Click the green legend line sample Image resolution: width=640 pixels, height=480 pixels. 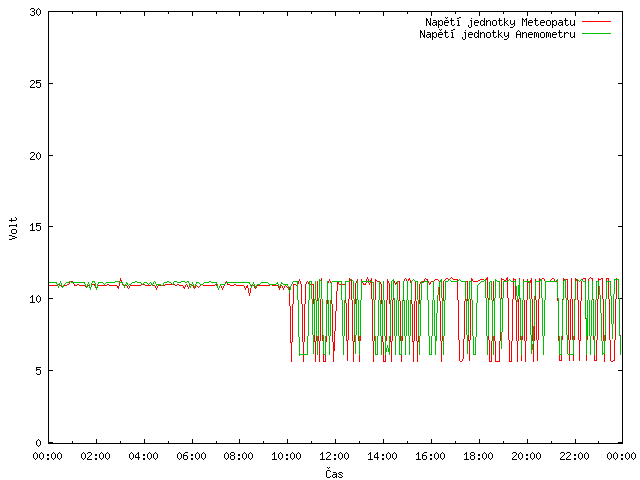click(x=596, y=34)
